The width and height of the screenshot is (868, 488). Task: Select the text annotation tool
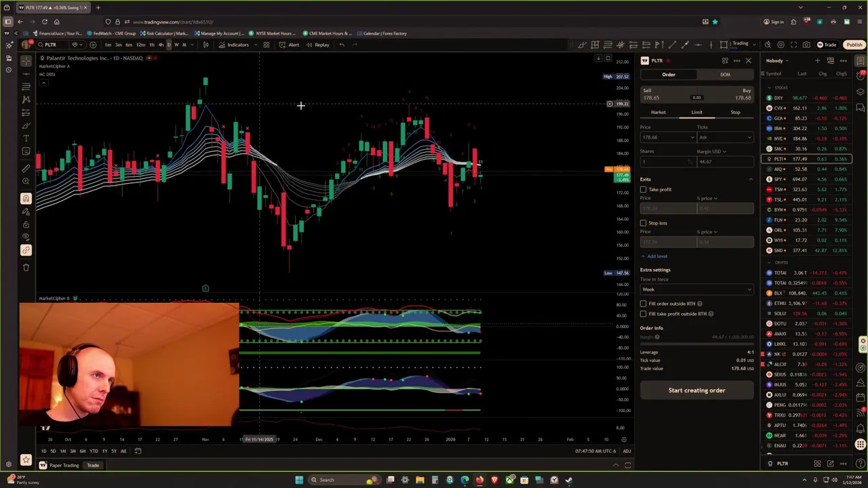[x=26, y=138]
